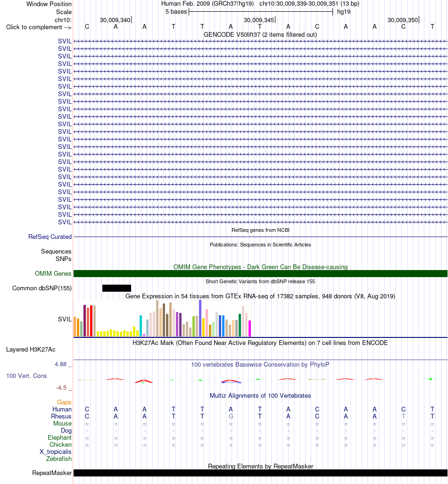Viewport: 448px width, 484px height.
Task: Click the Common dbSNP(155) label
Action: (41, 288)
